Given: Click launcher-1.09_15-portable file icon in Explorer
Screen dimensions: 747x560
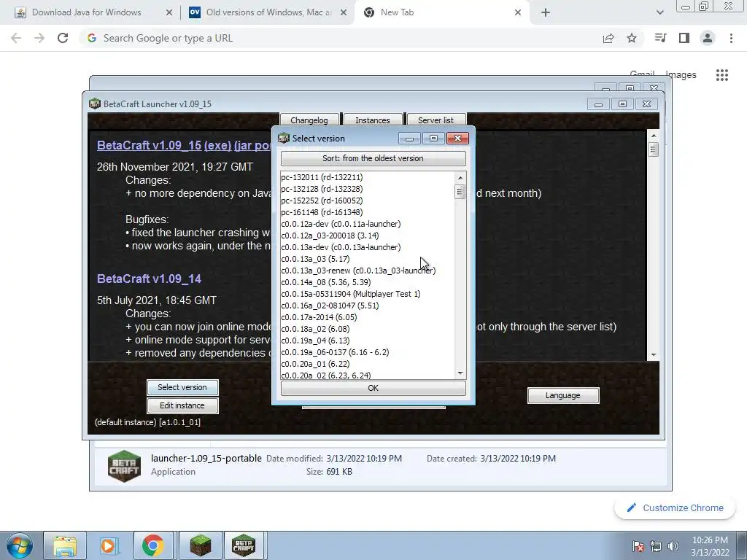Looking at the screenshot, I should (124, 466).
